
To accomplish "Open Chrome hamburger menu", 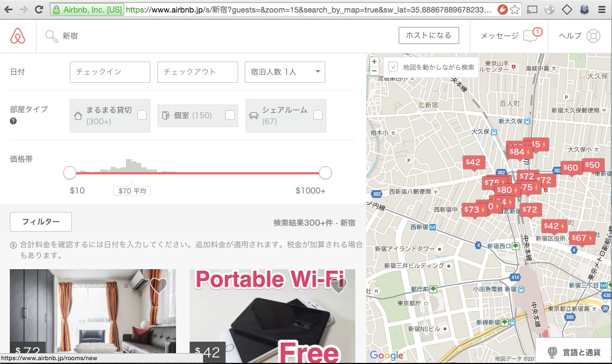I will [x=602, y=9].
